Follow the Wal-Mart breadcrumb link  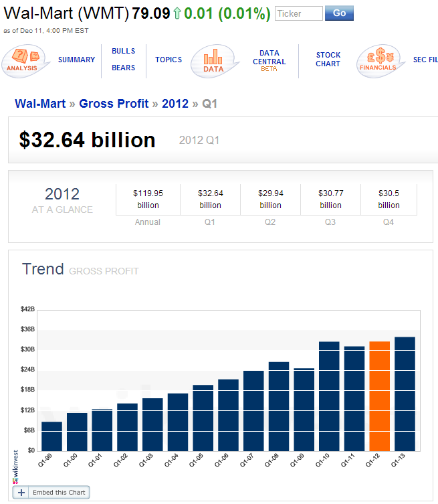[40, 104]
